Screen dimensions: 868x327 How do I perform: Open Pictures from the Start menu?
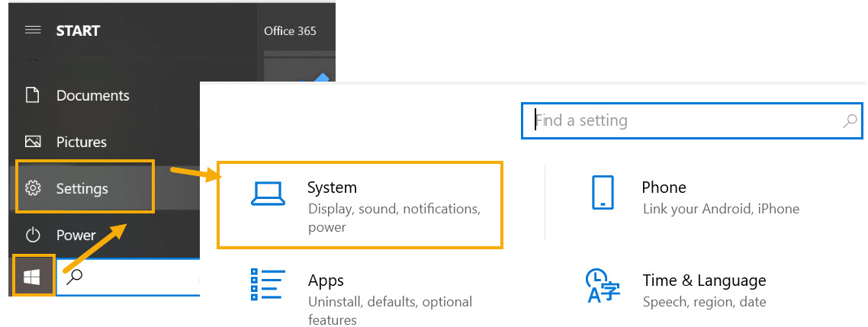[82, 142]
